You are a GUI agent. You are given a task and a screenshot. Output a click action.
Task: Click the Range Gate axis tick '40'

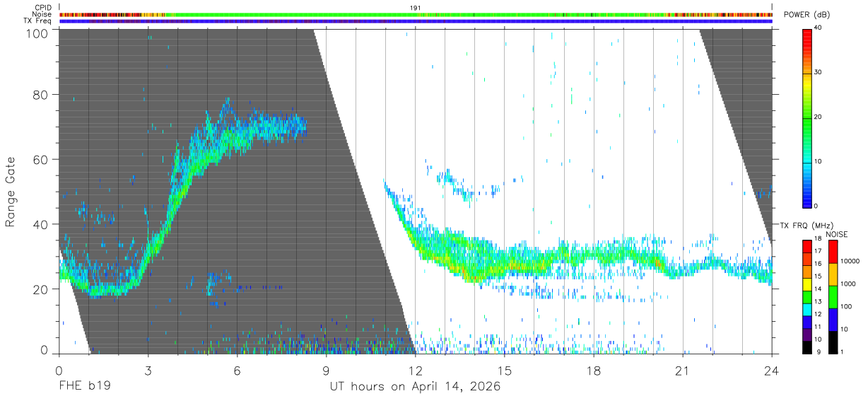[x=42, y=224]
